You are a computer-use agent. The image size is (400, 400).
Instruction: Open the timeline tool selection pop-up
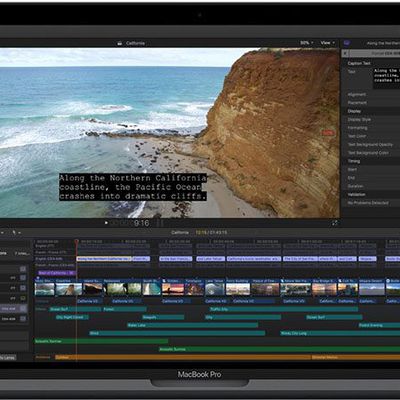tap(16, 232)
